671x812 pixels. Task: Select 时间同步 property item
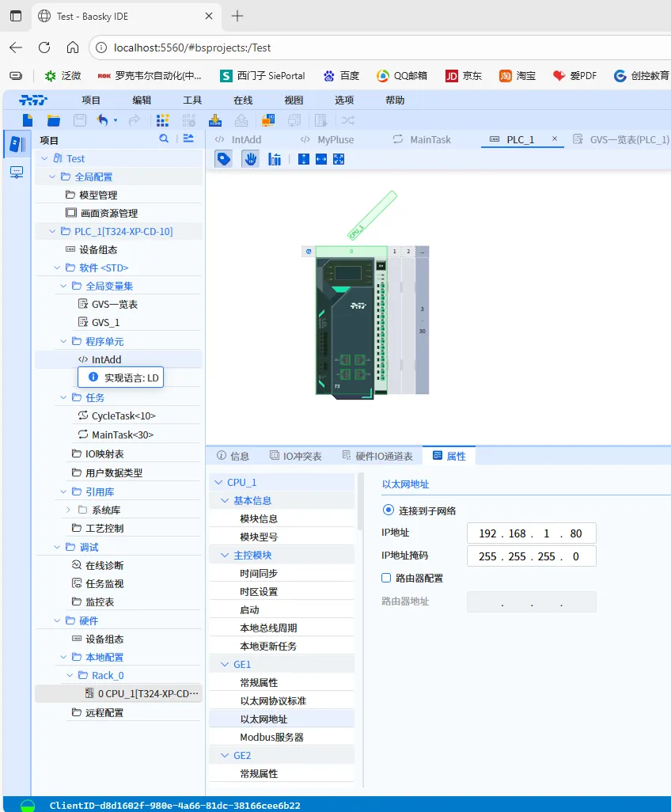259,573
